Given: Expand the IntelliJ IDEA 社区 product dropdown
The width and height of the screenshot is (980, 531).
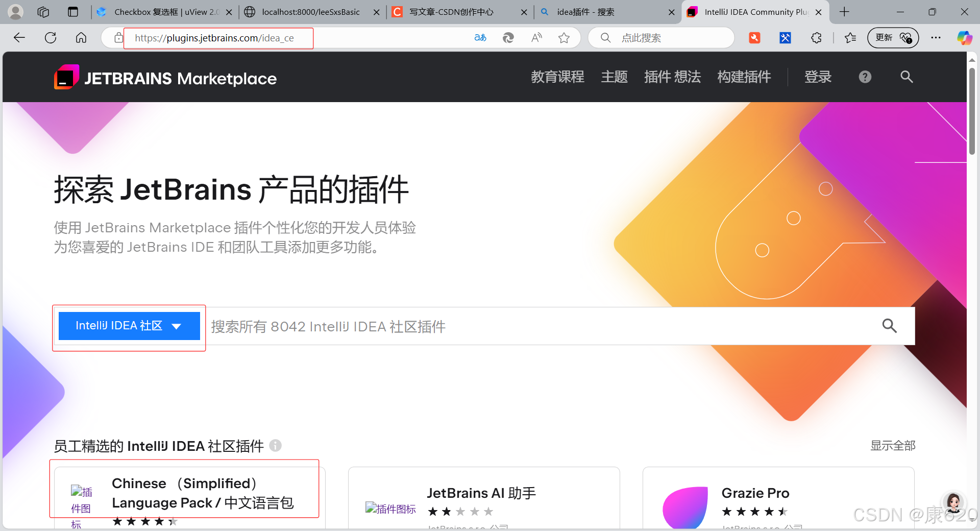Looking at the screenshot, I should [x=129, y=326].
